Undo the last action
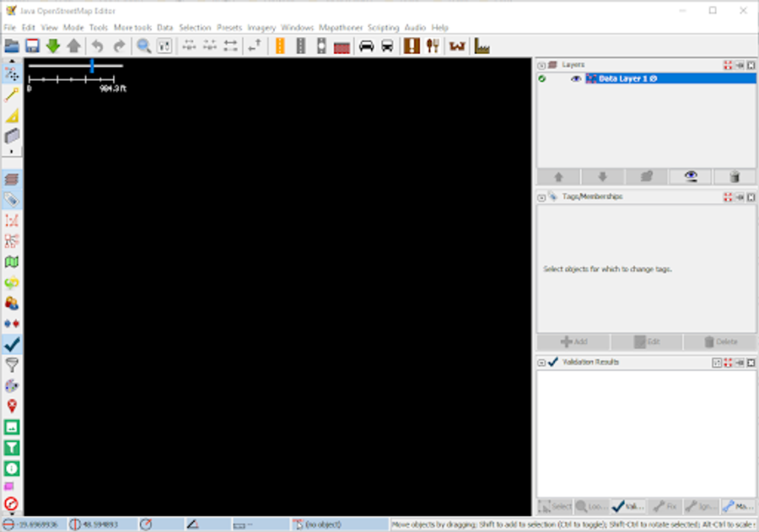Image resolution: width=759 pixels, height=532 pixels. click(x=98, y=46)
